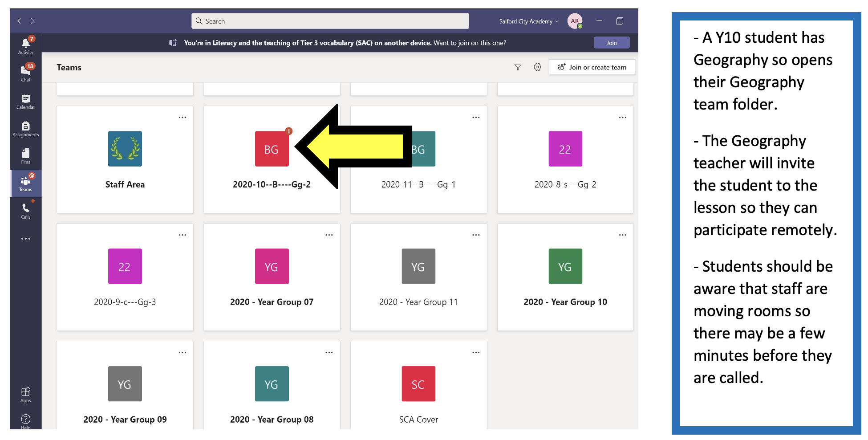868x440 pixels.
Task: Open the Year Group 09 team icon
Action: (x=125, y=384)
